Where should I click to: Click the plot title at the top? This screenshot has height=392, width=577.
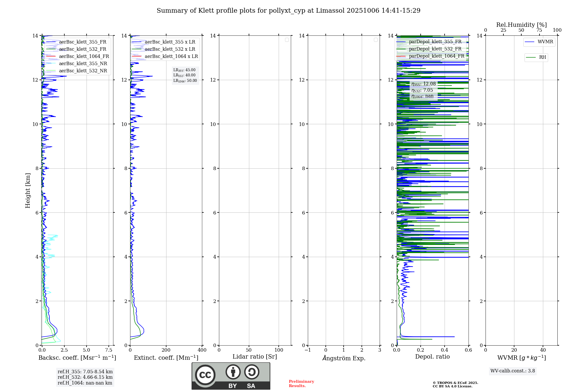point(288,11)
